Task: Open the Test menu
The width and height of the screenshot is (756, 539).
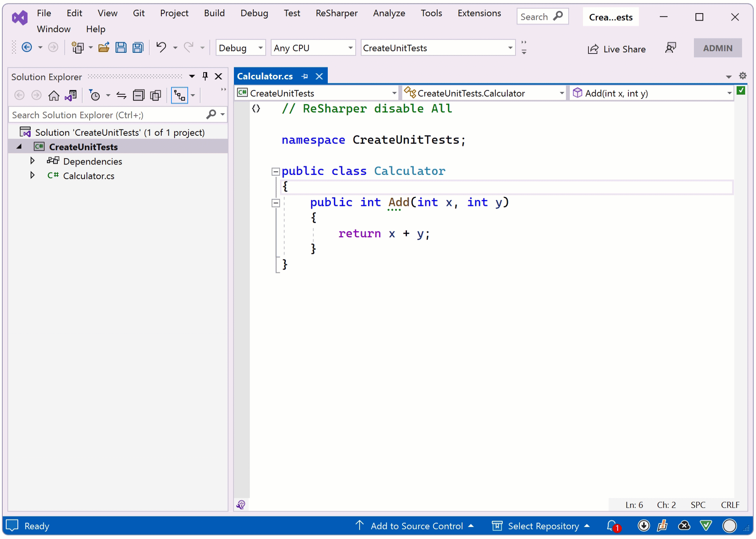Action: [x=292, y=13]
